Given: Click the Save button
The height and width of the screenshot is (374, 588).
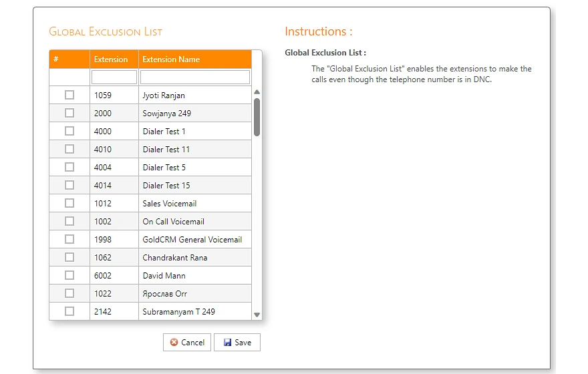Looking at the screenshot, I should click(x=237, y=342).
